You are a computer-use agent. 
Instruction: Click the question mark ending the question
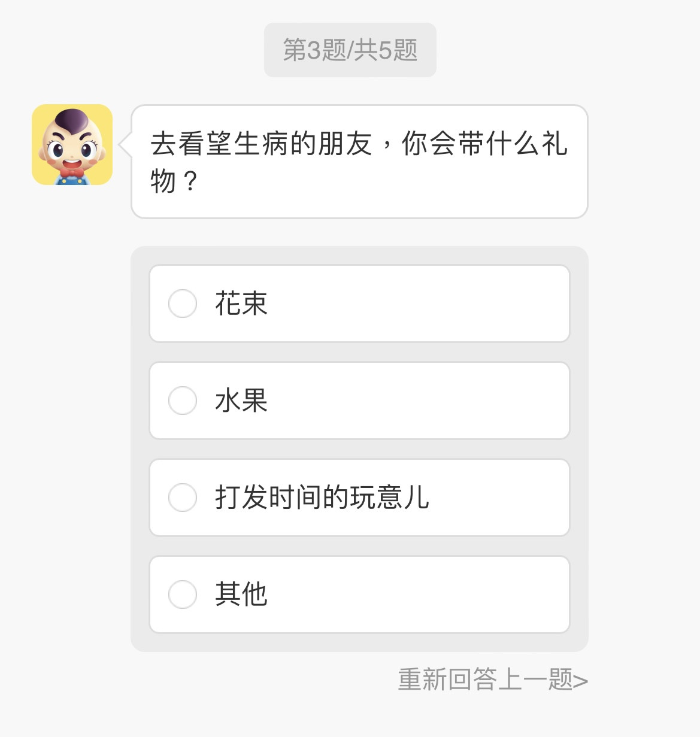tap(190, 181)
